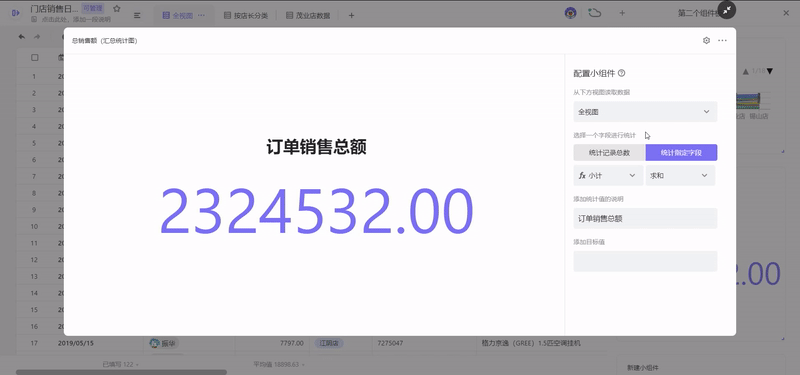The image size is (800, 375).
Task: Close the widget side panel with X
Action: [x=786, y=13]
